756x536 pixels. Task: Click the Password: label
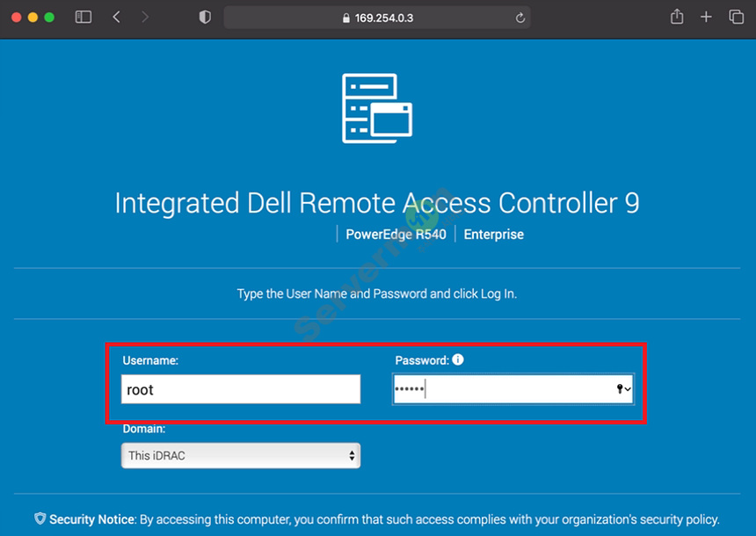[422, 360]
